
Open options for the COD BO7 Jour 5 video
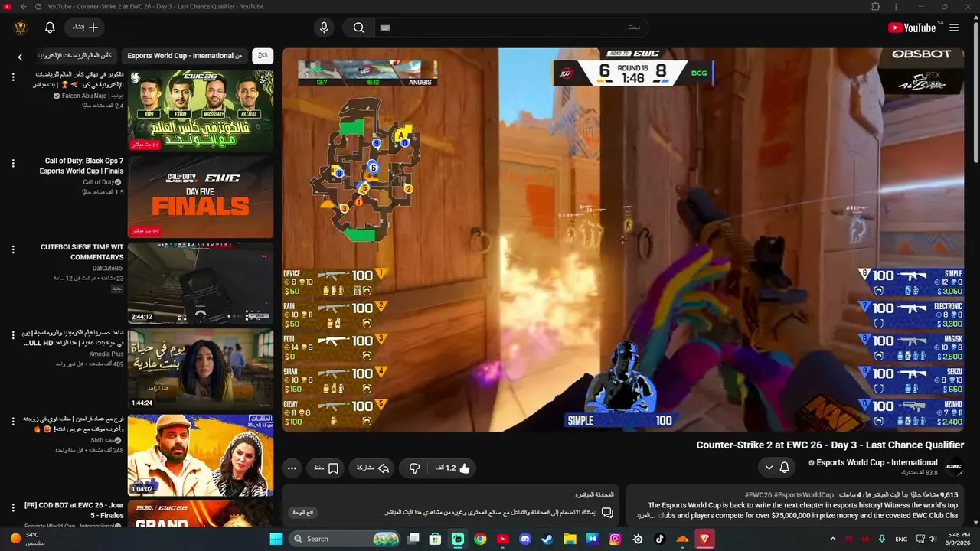pos(13,507)
